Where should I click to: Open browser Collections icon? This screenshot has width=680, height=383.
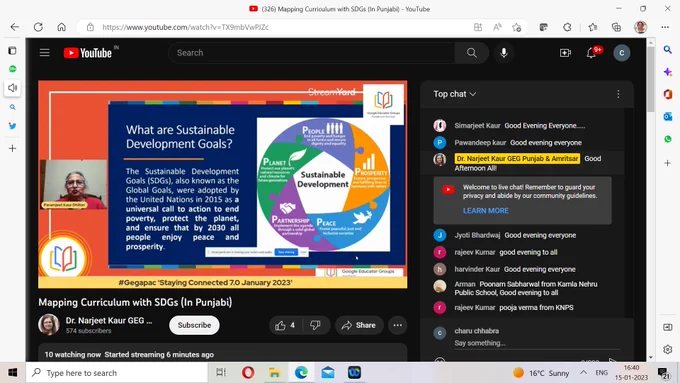[616, 27]
